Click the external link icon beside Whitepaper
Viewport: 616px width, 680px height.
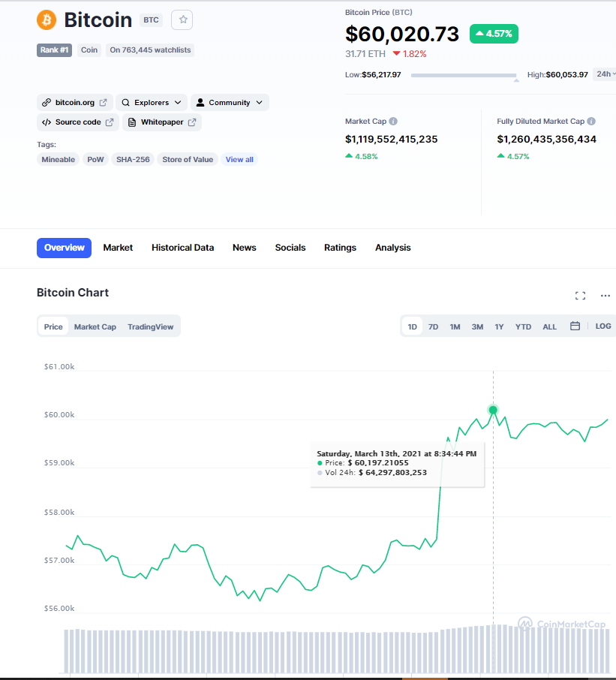click(192, 122)
